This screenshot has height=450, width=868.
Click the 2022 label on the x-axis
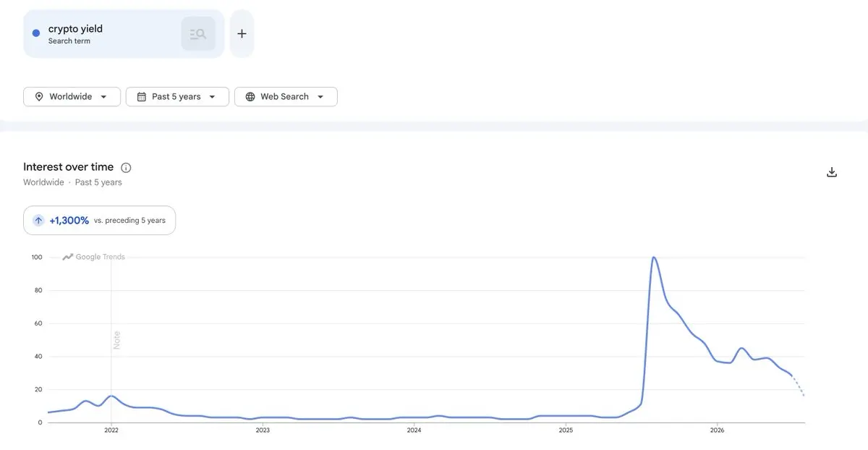click(x=111, y=430)
